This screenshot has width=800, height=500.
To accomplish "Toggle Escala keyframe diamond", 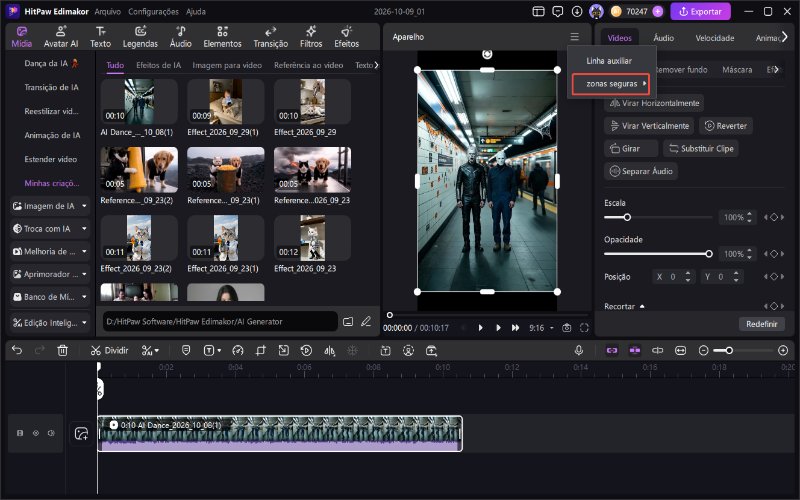I will click(x=774, y=217).
